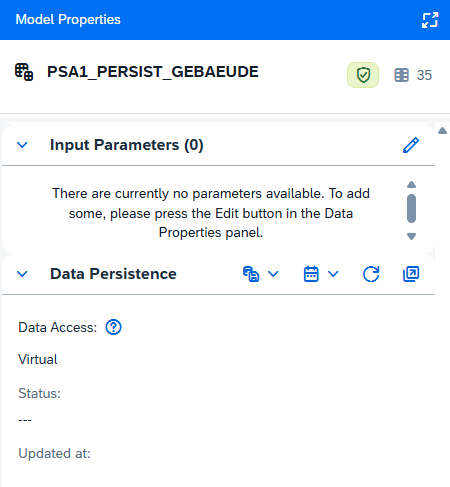Viewport: 450px width, 487px height.
Task: Click the PSA1_PERSIST_GEBAEUDE model name
Action: click(153, 72)
